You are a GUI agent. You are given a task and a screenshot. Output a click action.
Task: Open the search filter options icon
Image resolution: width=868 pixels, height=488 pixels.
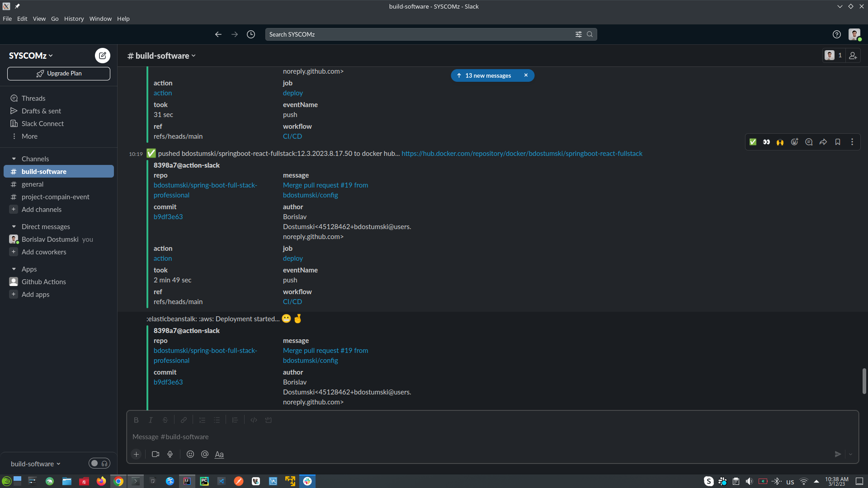(x=578, y=34)
